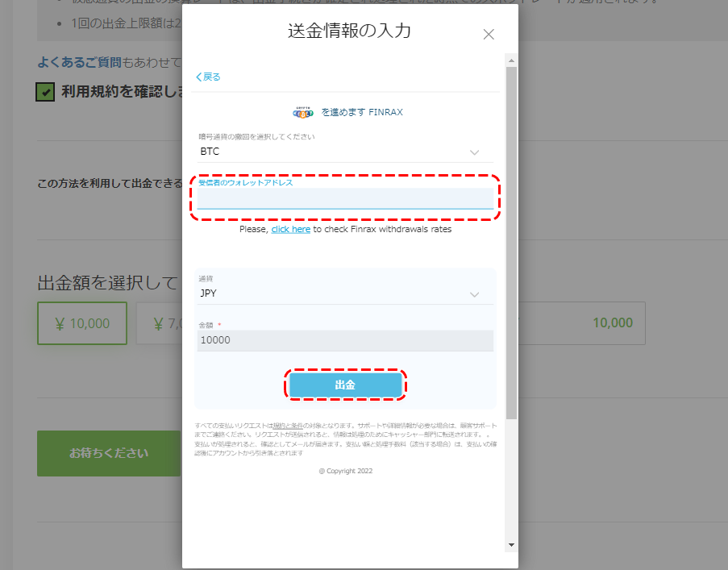Click the green お待ちください button
The image size is (728, 570).
(109, 453)
